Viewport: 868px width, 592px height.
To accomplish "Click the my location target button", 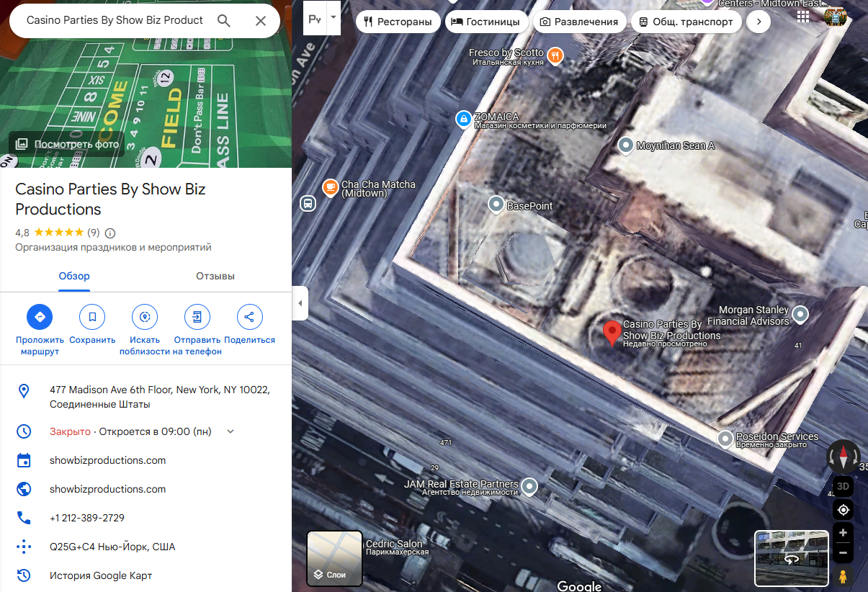I will coord(843,510).
